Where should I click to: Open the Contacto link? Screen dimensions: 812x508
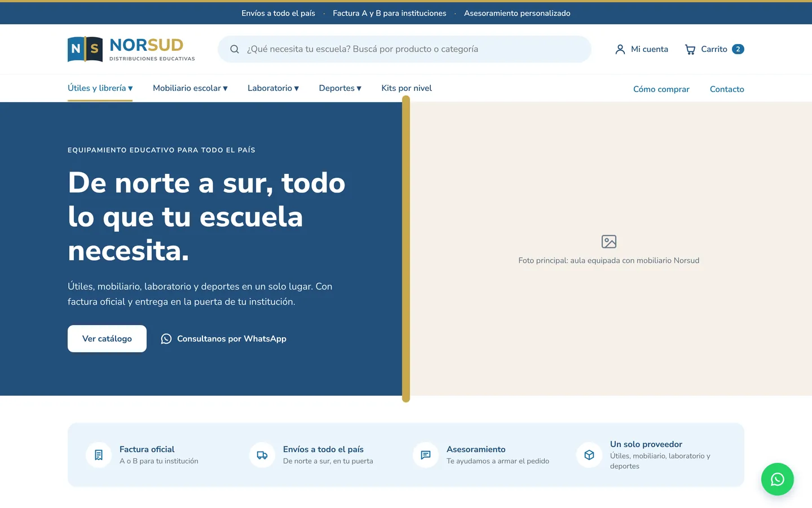727,89
